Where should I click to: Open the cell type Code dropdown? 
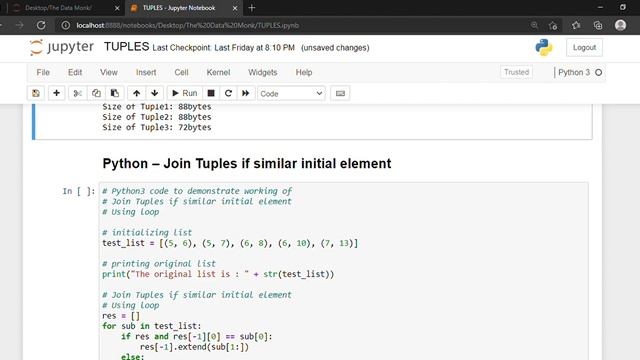(291, 94)
